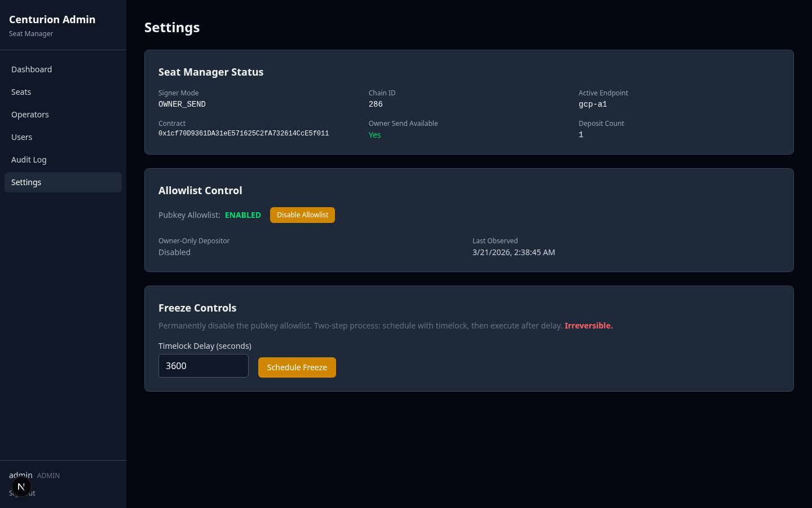The width and height of the screenshot is (812, 508).
Task: Click the ENABLED allowlist status
Action: [243, 214]
